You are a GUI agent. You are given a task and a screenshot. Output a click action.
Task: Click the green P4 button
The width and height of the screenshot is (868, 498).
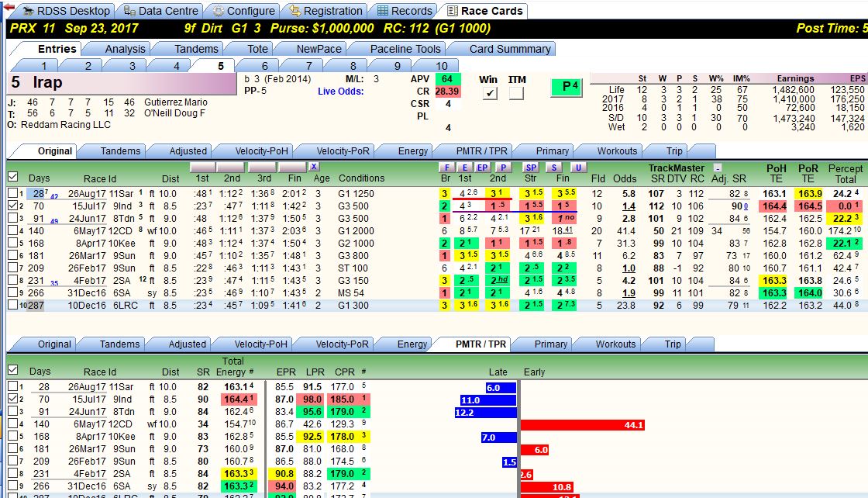pyautogui.click(x=567, y=87)
